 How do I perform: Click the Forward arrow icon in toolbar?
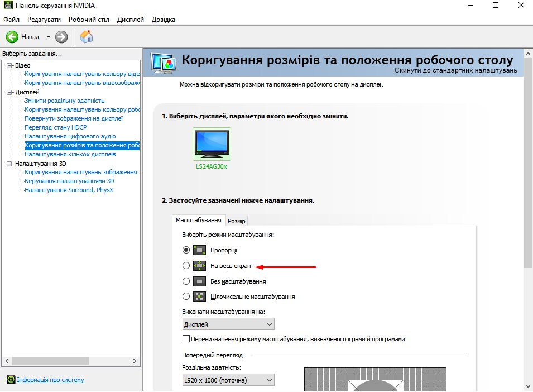(61, 37)
